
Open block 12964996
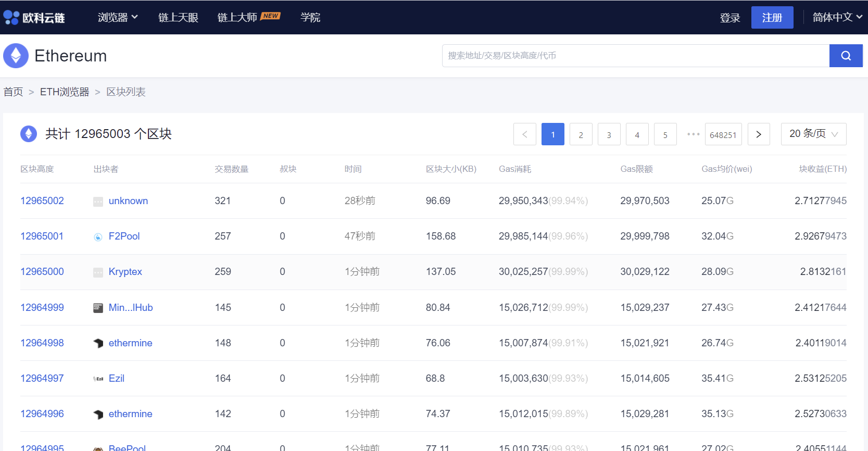point(42,414)
